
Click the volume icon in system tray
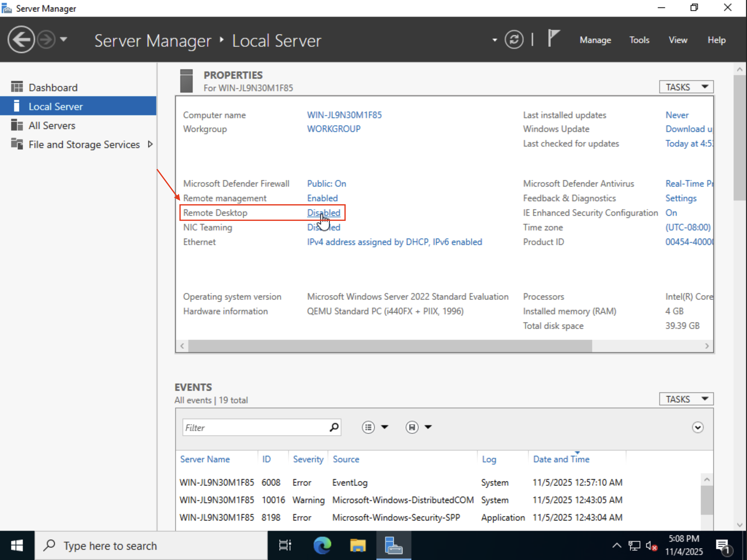650,545
